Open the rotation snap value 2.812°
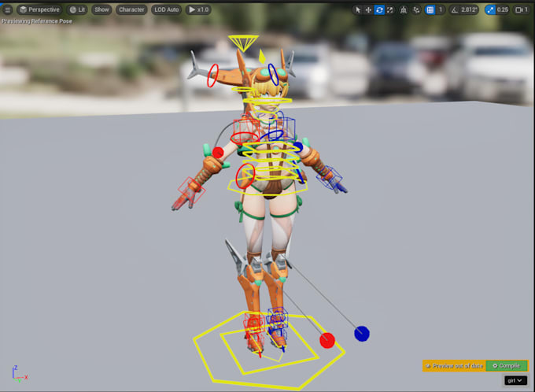The image size is (535, 392). point(469,10)
